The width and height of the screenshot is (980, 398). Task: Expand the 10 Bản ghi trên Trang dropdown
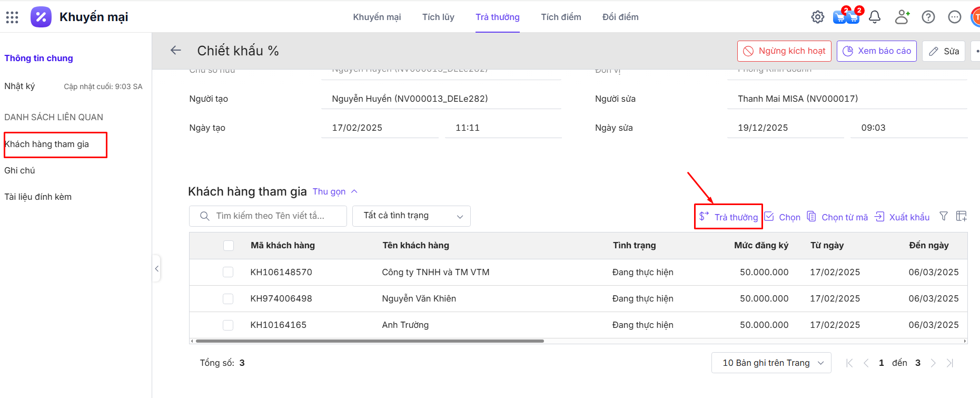click(x=771, y=363)
